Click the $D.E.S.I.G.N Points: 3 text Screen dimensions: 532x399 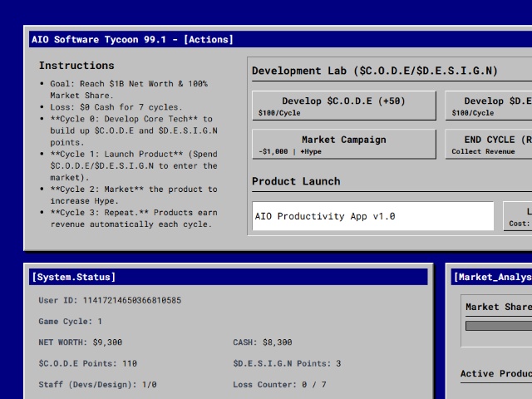287,363
